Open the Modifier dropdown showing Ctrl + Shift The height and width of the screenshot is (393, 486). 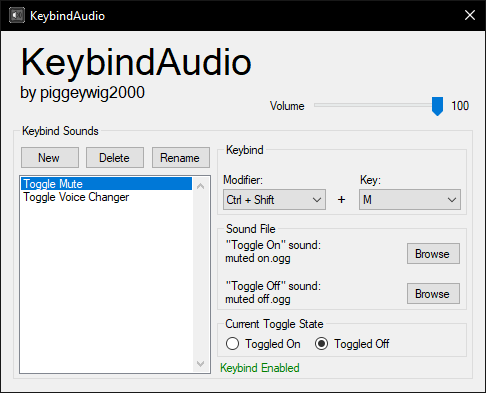[274, 200]
